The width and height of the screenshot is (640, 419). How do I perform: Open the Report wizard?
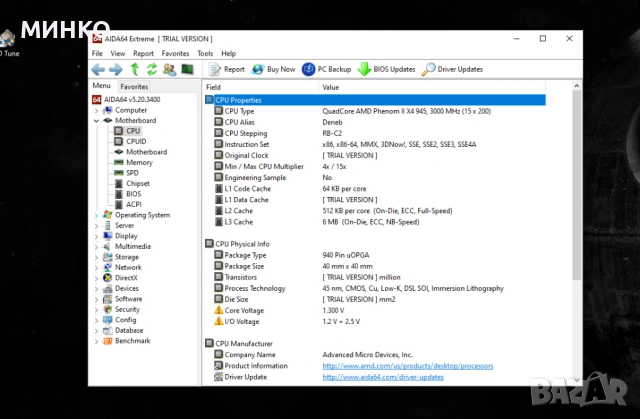tap(227, 69)
